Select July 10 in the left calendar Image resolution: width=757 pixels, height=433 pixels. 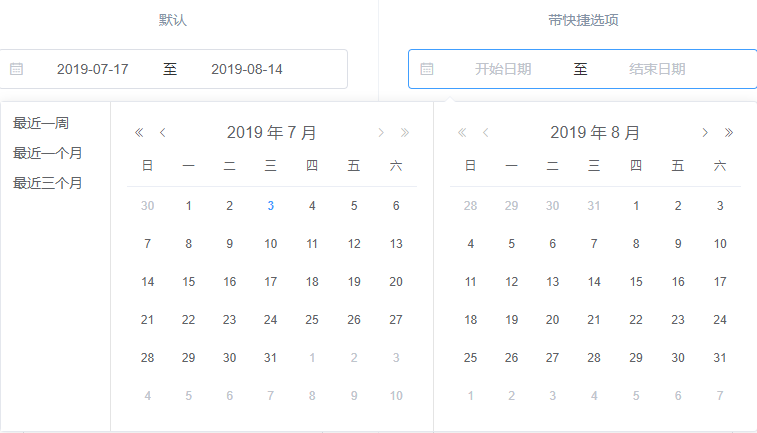tap(271, 244)
